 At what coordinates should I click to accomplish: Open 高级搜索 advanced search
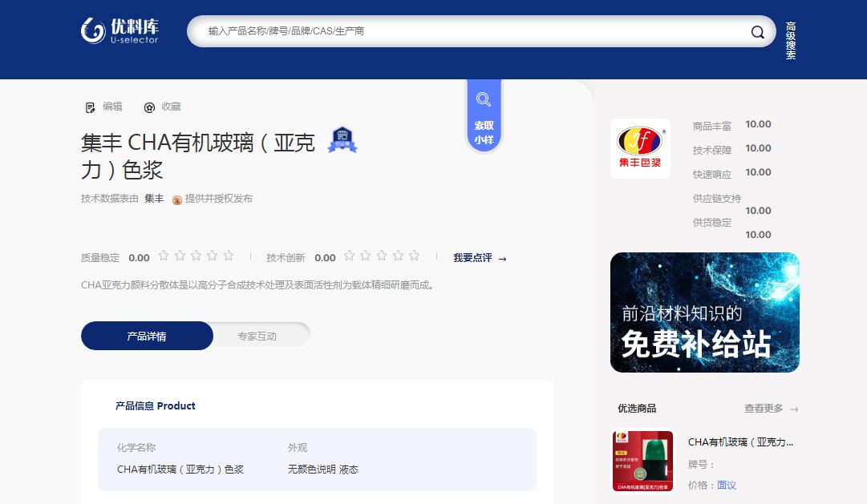point(791,40)
